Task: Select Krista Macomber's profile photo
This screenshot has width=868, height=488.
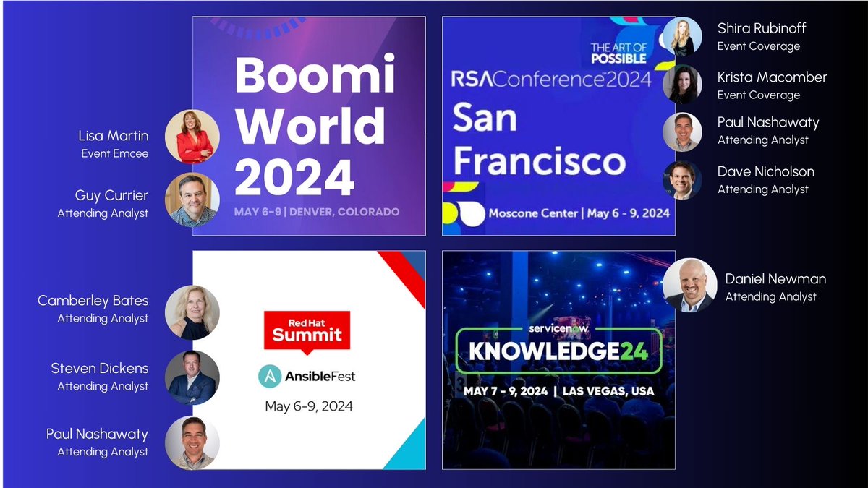Action: coord(682,85)
